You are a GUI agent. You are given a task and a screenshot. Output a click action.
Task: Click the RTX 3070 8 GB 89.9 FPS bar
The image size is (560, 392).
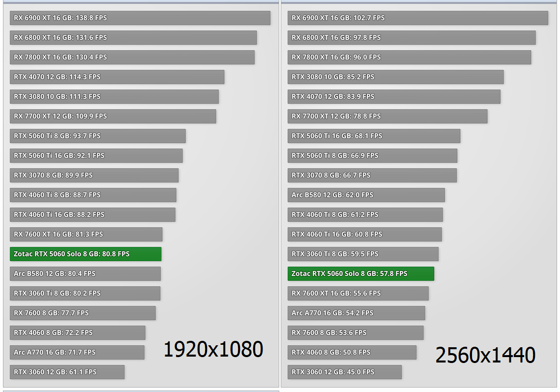pos(94,175)
